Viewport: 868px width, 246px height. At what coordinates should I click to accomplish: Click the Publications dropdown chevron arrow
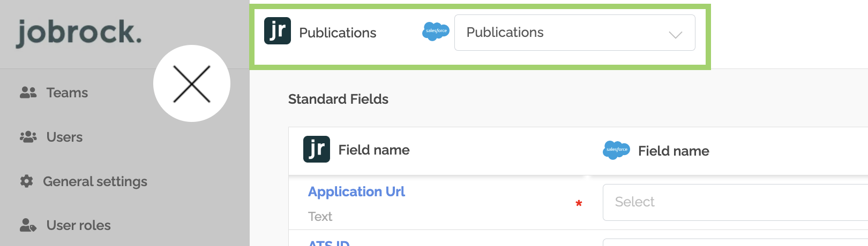pos(676,35)
